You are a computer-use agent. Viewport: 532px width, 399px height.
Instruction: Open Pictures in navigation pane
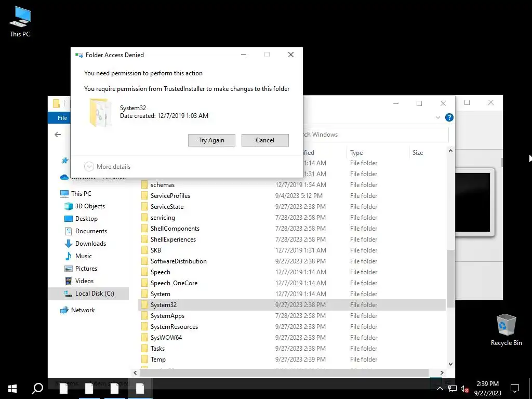tap(86, 269)
